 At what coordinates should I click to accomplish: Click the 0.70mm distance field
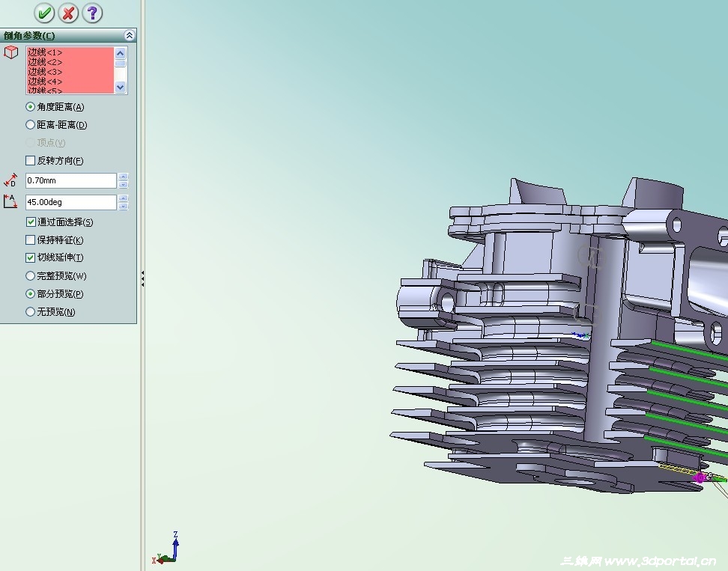(70, 180)
